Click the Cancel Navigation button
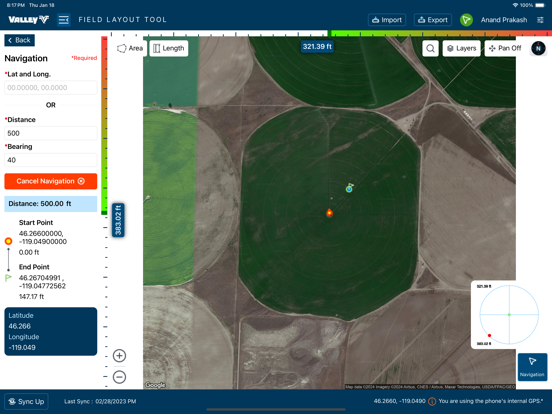The image size is (552, 414). pos(51,181)
